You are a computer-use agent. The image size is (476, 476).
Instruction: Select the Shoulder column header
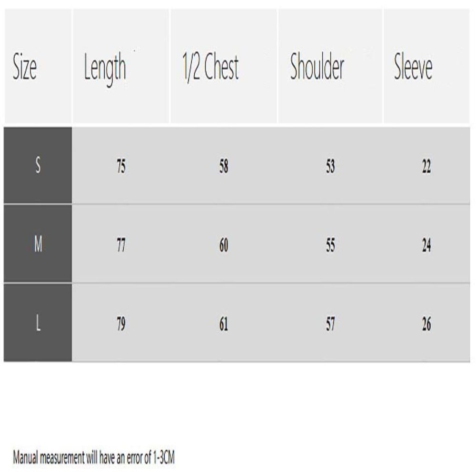pos(317,69)
